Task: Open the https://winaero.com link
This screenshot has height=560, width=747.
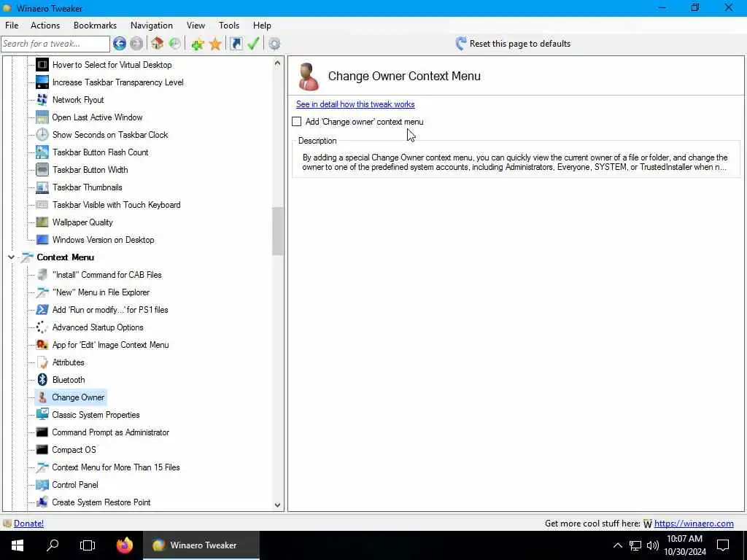Action: pos(694,524)
